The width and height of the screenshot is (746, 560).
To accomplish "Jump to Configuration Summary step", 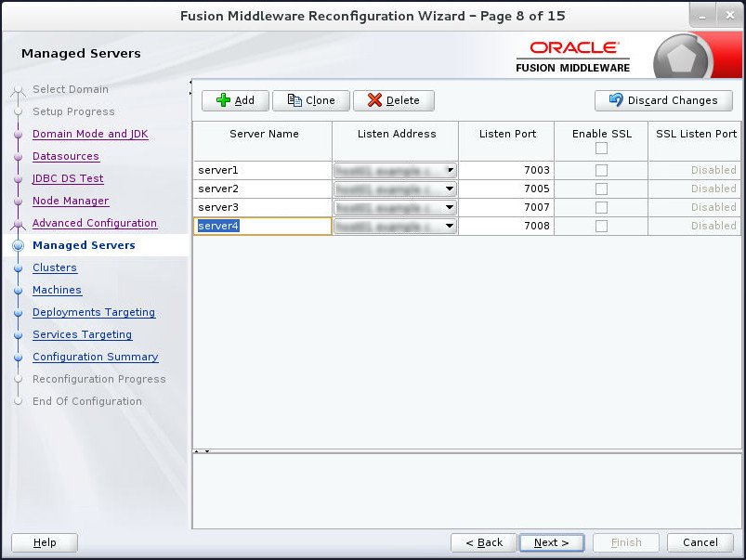I will (x=95, y=358).
